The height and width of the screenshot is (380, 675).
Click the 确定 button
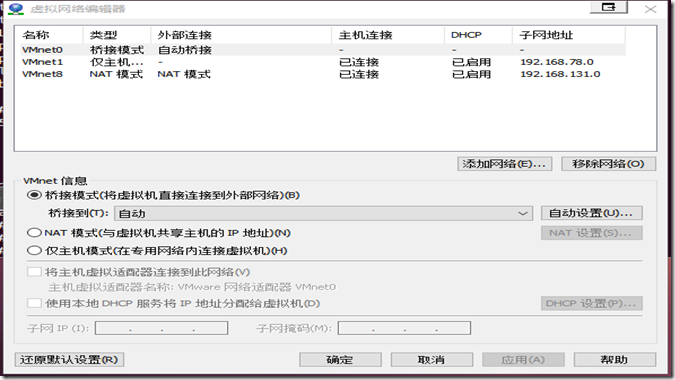(340, 359)
